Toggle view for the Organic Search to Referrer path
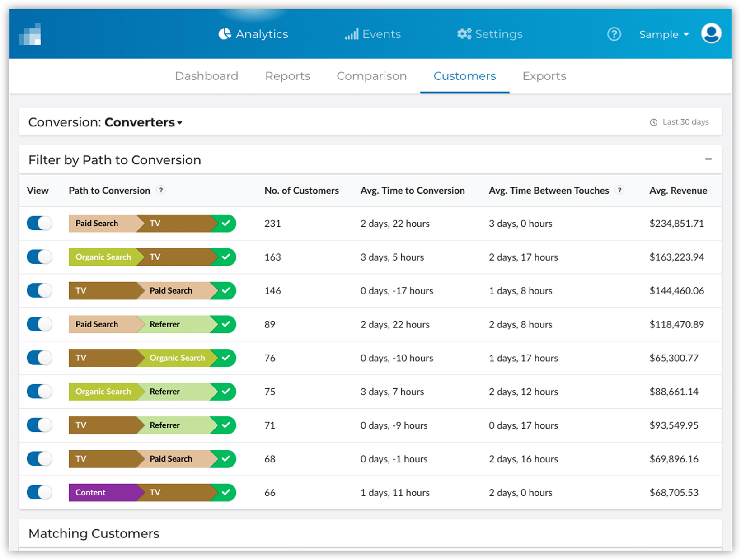The width and height of the screenshot is (741, 560). [39, 392]
